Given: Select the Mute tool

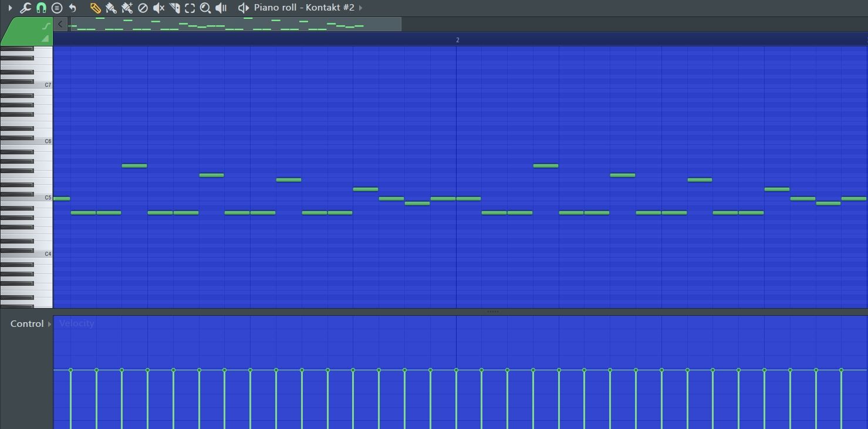Looking at the screenshot, I should point(158,8).
